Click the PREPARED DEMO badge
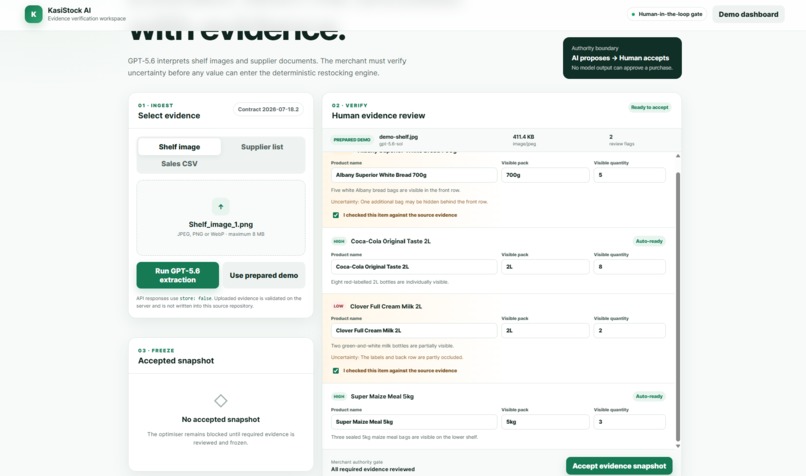 [x=352, y=140]
